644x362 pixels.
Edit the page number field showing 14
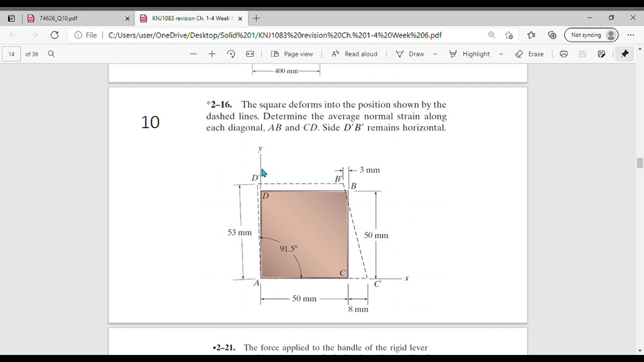(x=11, y=54)
